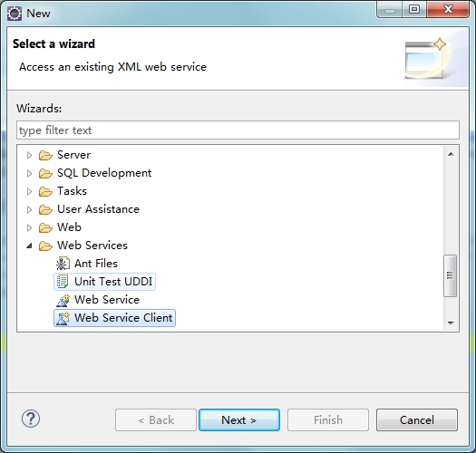Select the Ant Files wizard icon
Screen dimensions: 476x453
pos(63,264)
